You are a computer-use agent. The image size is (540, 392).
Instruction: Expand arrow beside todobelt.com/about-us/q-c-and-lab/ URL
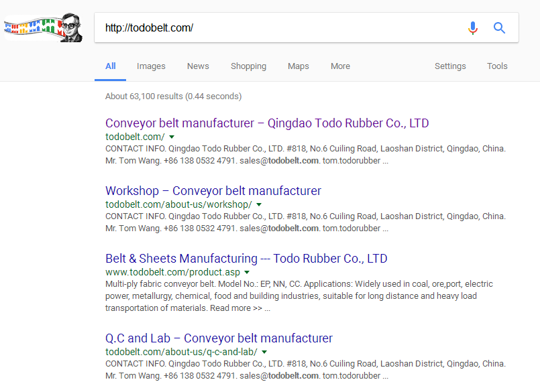click(264, 352)
